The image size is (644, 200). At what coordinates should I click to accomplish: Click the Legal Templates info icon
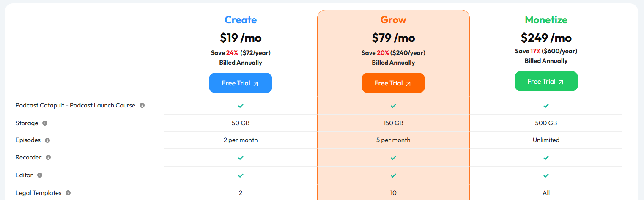coord(68,193)
